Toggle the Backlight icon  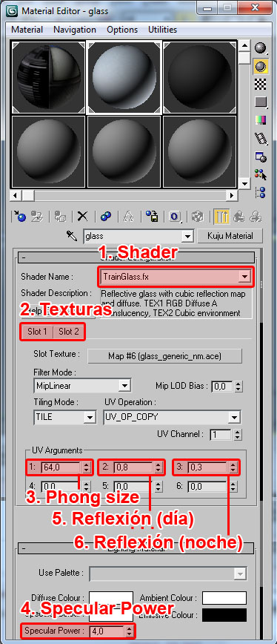pyautogui.click(x=260, y=66)
